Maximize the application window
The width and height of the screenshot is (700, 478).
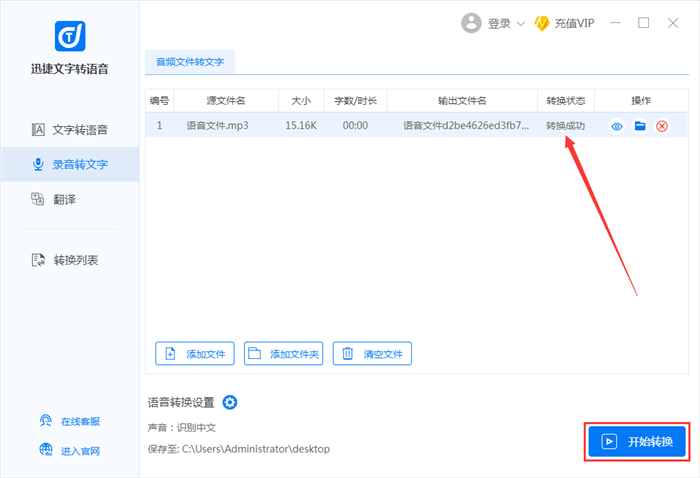[644, 23]
